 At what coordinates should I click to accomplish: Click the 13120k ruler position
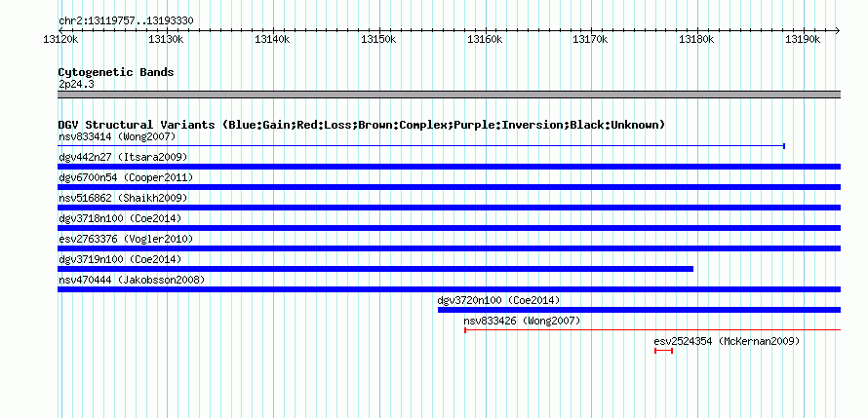pyautogui.click(x=60, y=39)
